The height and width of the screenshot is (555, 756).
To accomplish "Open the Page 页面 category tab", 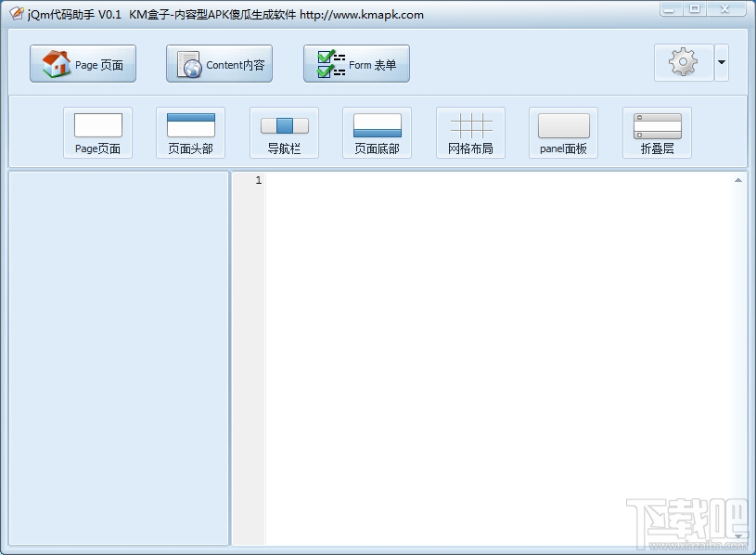I will 83,64.
